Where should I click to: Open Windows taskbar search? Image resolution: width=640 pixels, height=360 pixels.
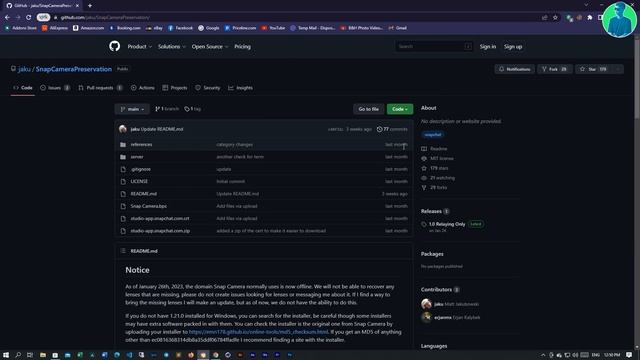tap(18, 355)
